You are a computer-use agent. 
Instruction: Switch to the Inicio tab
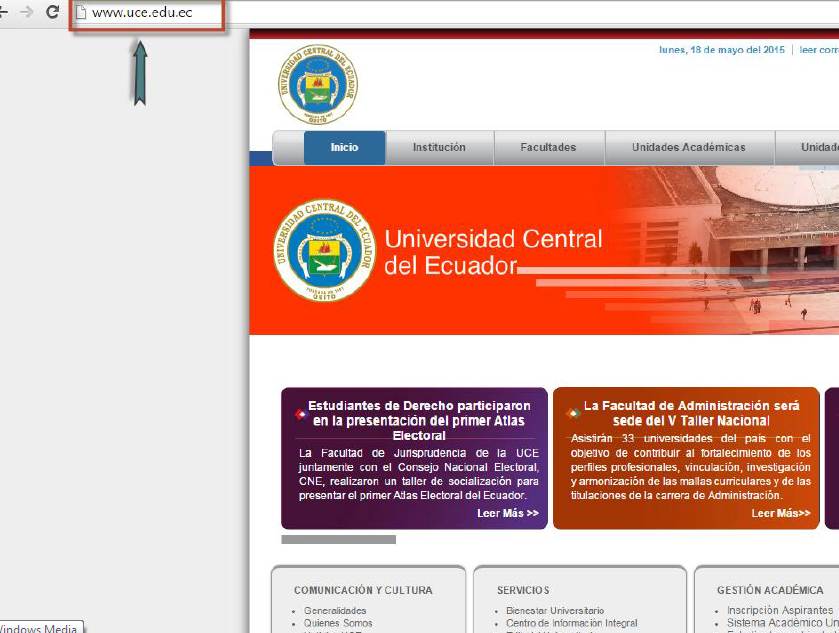(x=344, y=147)
